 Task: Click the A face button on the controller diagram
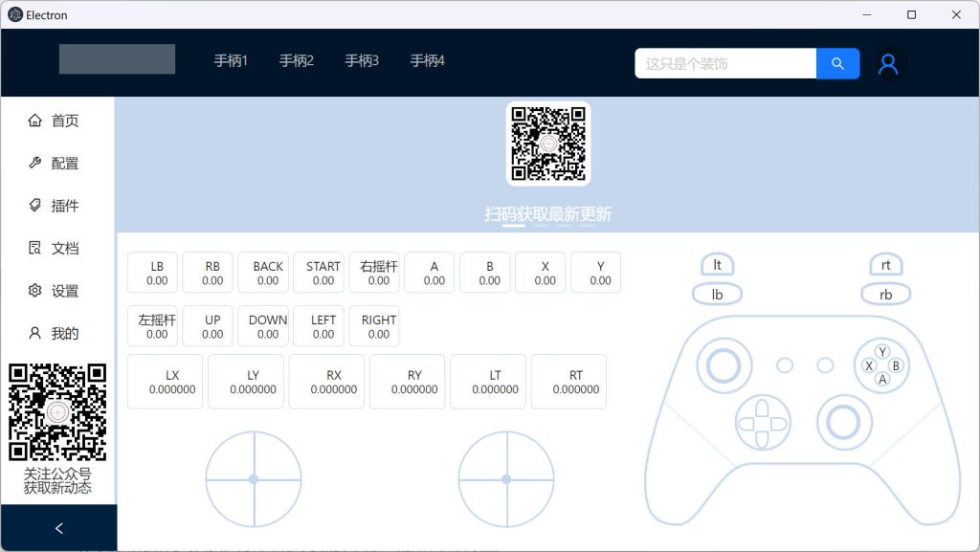(x=882, y=379)
